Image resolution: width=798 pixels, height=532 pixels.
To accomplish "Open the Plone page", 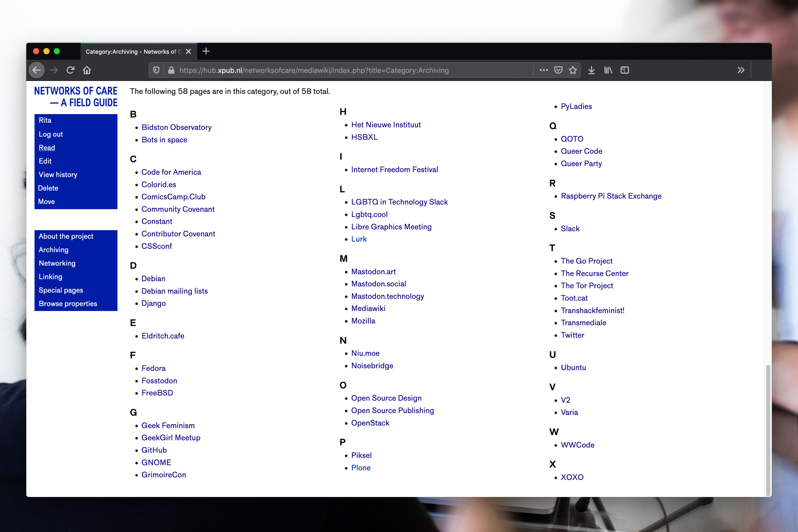I will click(361, 468).
